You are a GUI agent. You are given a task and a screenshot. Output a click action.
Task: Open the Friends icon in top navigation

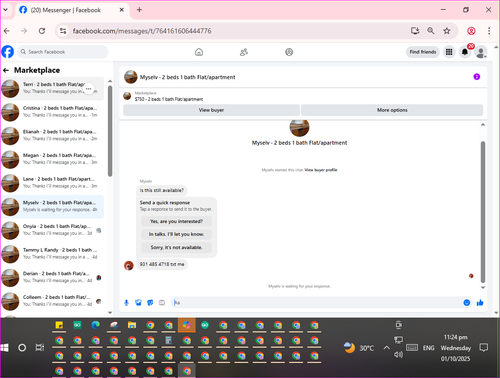click(244, 52)
